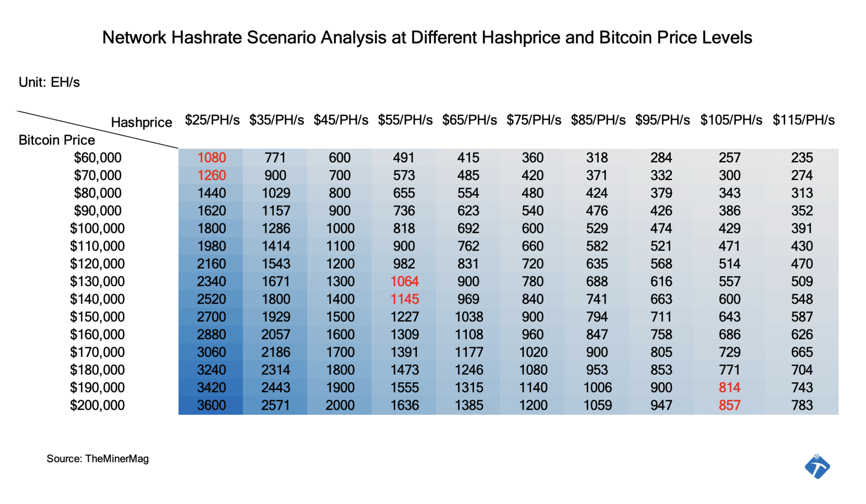
Task: Click the 1636 cell
Action: pyautogui.click(x=405, y=405)
